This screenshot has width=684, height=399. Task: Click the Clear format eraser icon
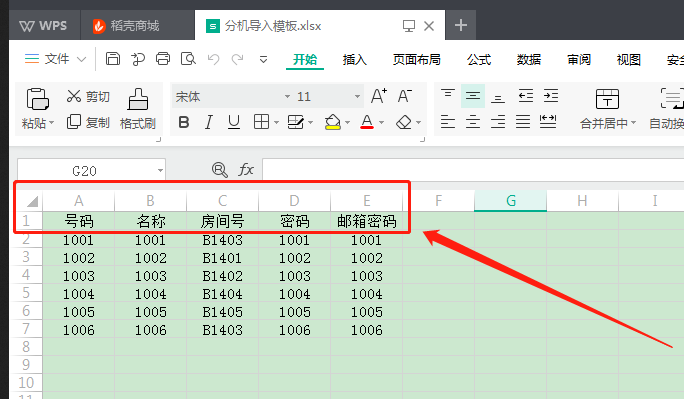(x=404, y=122)
